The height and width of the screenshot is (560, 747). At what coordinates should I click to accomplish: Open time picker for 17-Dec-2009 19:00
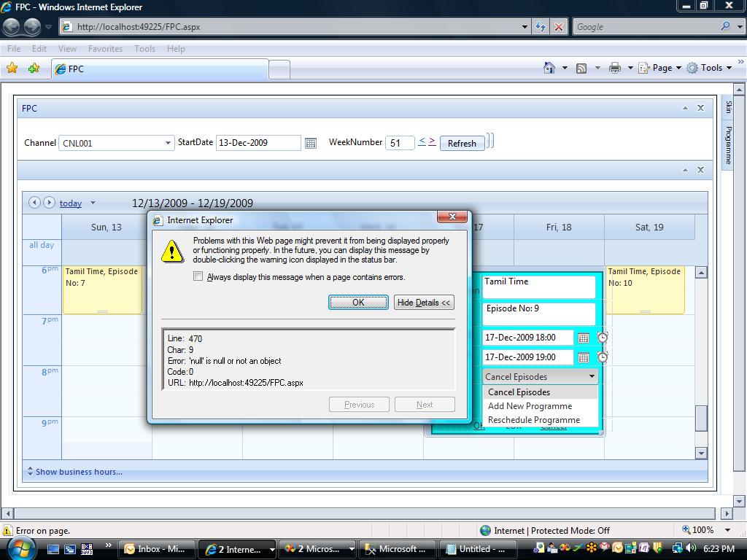pos(603,357)
